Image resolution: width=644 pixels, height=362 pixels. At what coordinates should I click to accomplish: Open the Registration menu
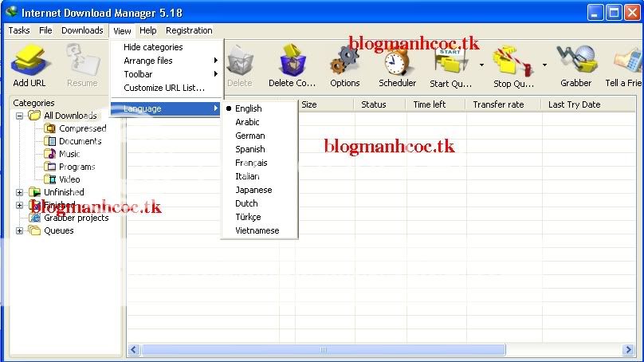189,30
